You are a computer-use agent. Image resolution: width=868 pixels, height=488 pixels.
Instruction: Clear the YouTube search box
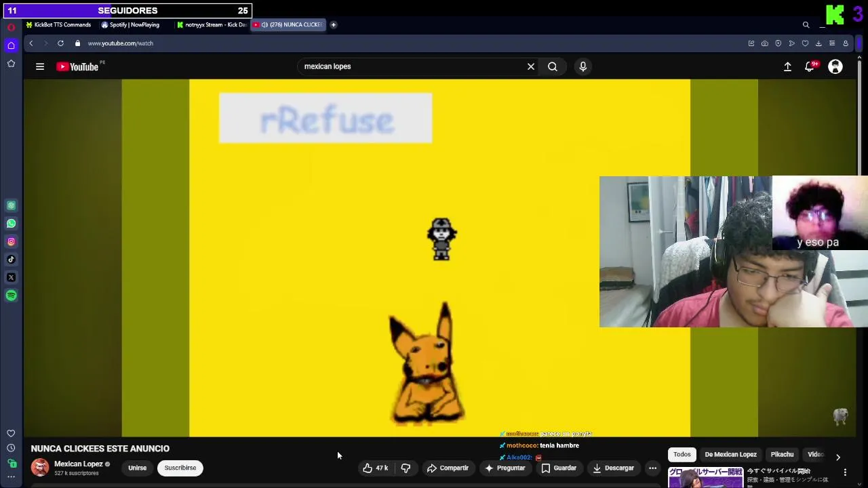point(531,66)
